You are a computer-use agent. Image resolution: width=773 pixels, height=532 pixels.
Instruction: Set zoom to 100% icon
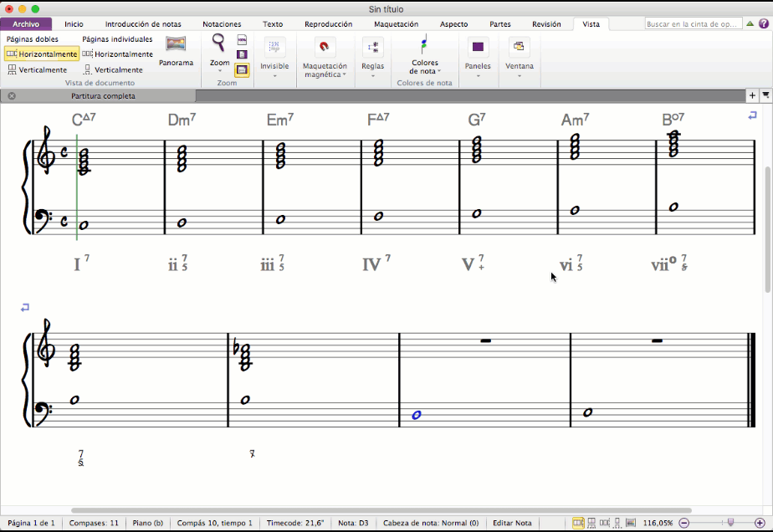point(242,40)
